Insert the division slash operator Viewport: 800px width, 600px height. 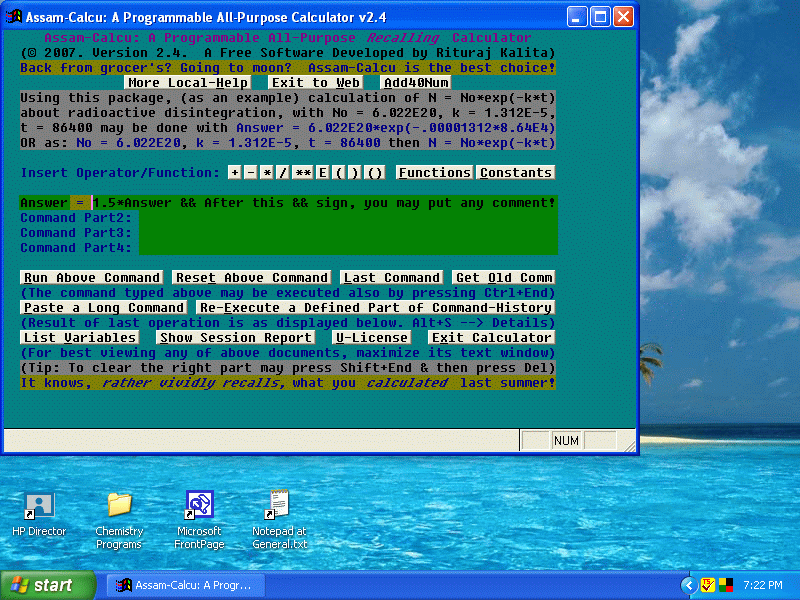[283, 173]
